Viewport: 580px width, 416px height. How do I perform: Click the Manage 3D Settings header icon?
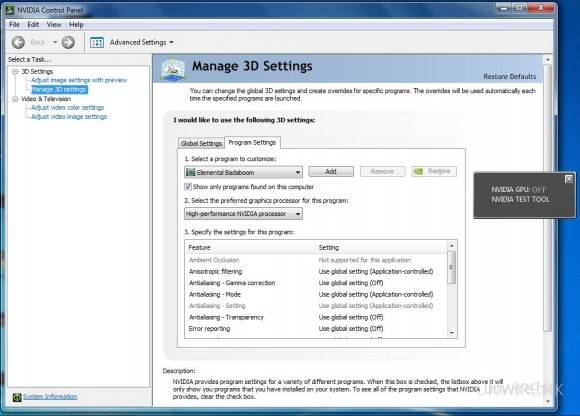coord(173,69)
